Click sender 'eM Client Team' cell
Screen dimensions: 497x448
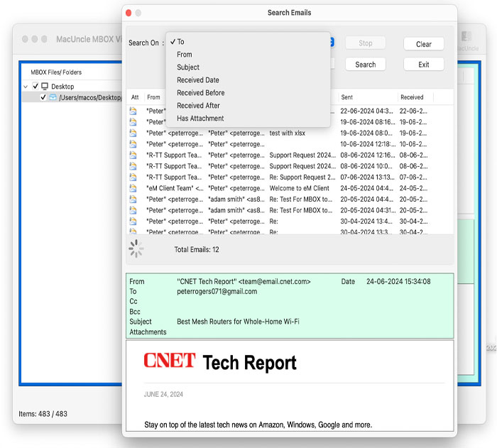coord(175,188)
